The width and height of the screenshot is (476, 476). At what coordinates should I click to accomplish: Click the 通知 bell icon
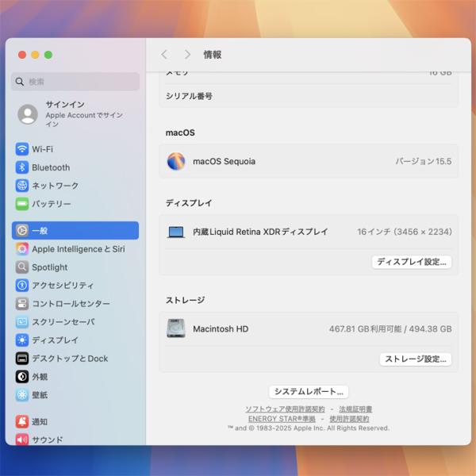click(22, 422)
